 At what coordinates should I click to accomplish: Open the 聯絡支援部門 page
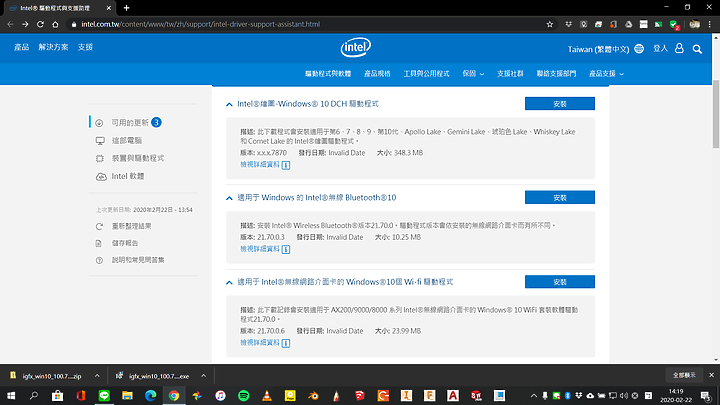[556, 73]
